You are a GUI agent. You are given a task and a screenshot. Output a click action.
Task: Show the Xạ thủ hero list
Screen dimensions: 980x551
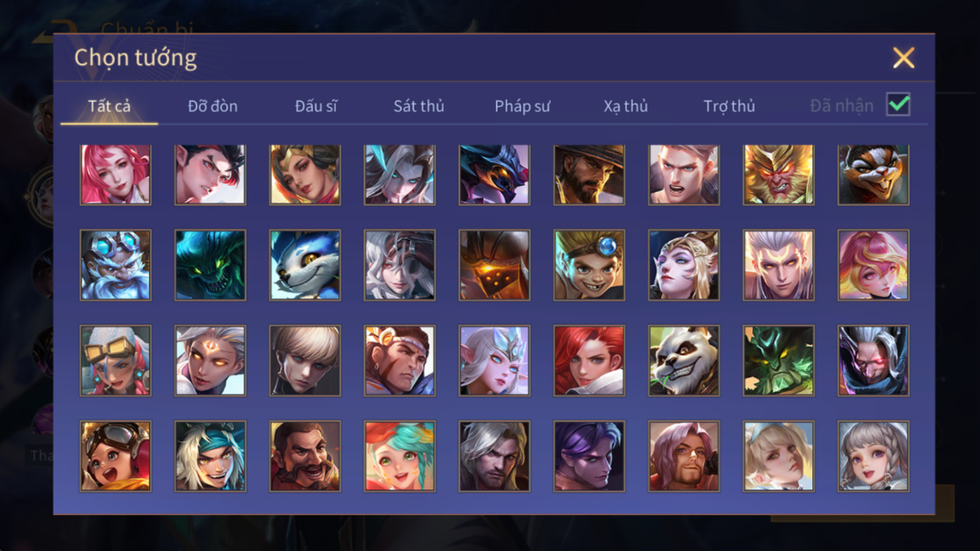(625, 106)
